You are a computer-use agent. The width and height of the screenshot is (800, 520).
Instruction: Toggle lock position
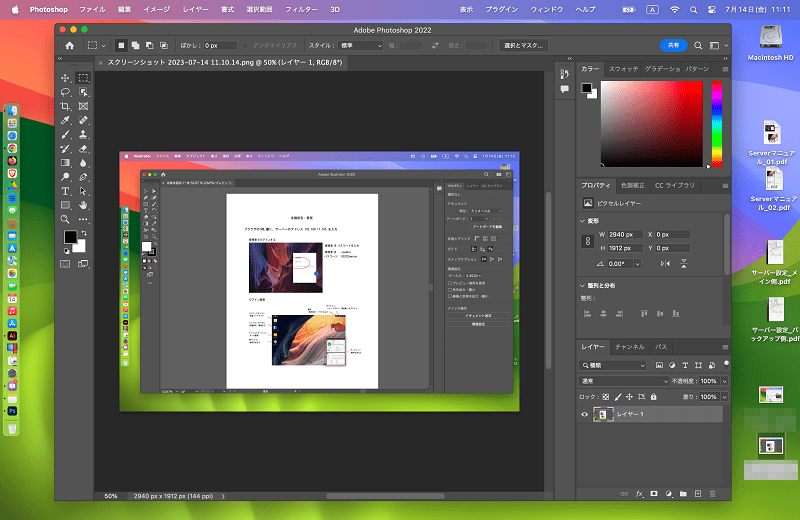click(630, 397)
